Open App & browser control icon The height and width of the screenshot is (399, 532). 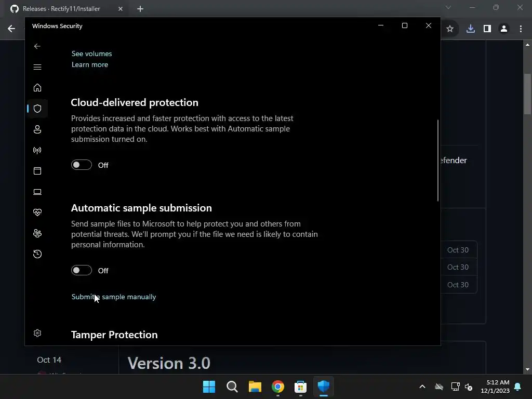(x=37, y=170)
